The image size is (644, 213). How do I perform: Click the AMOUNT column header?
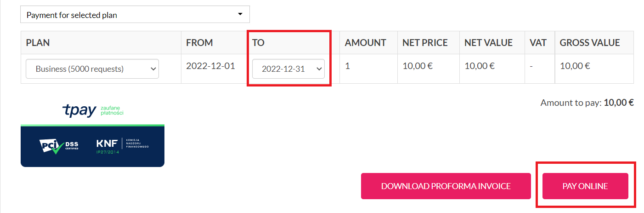coord(366,43)
